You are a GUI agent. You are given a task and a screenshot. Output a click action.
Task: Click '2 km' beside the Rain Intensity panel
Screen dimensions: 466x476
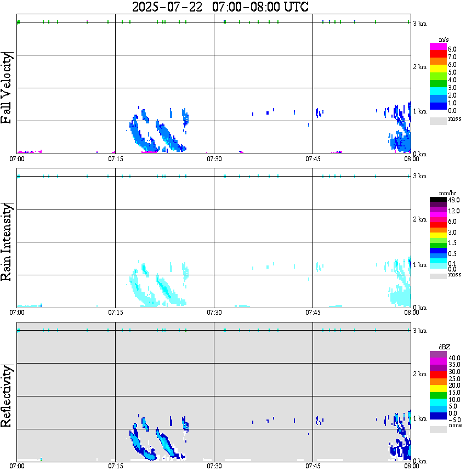[419, 219]
